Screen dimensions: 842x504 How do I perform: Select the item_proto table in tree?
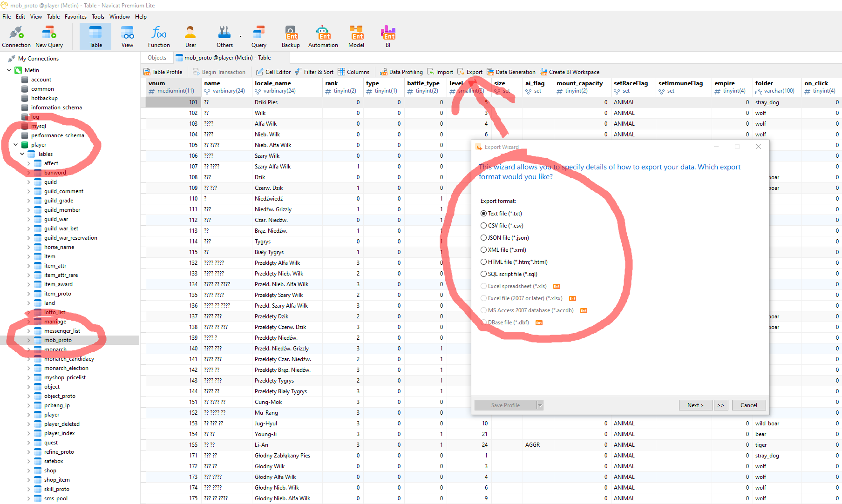[58, 294]
